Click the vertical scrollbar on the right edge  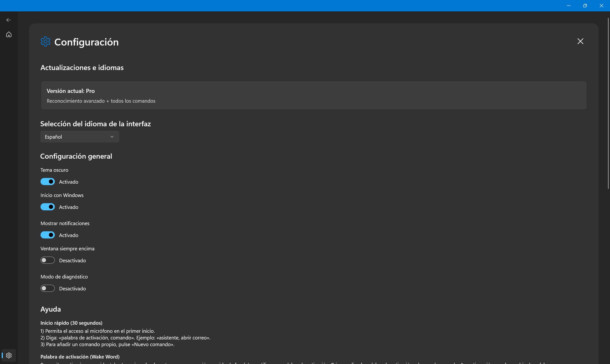[x=608, y=103]
